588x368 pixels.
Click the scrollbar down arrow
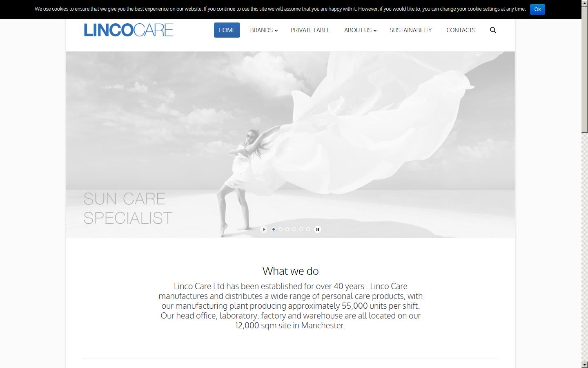coord(585,364)
